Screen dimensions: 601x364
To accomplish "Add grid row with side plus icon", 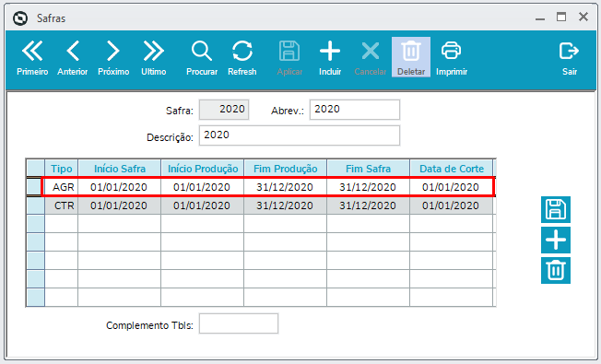I will coord(556,241).
